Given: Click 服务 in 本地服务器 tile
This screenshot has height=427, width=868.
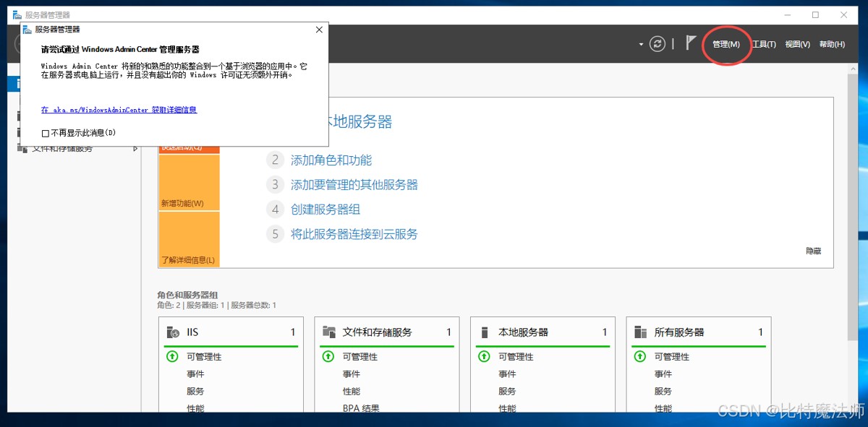Looking at the screenshot, I should click(507, 392).
